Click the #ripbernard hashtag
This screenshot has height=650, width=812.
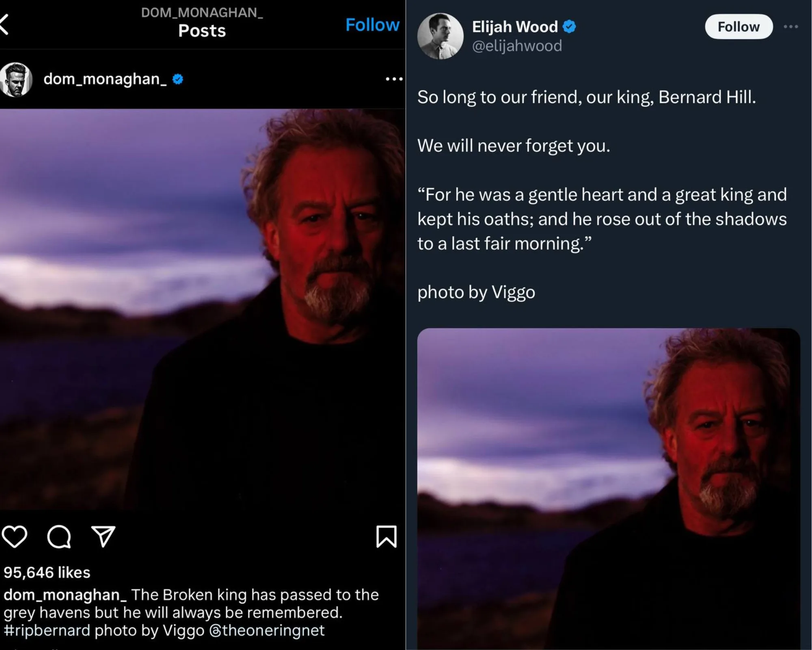[x=47, y=630]
